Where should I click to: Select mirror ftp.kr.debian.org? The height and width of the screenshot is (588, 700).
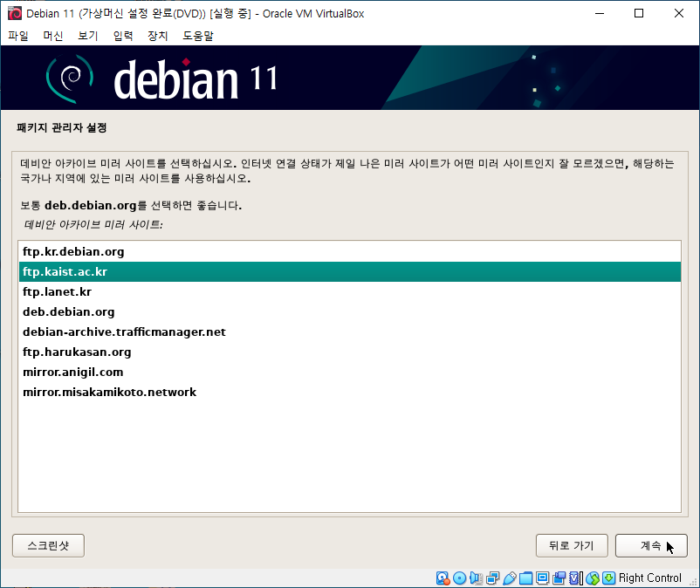tap(350, 251)
